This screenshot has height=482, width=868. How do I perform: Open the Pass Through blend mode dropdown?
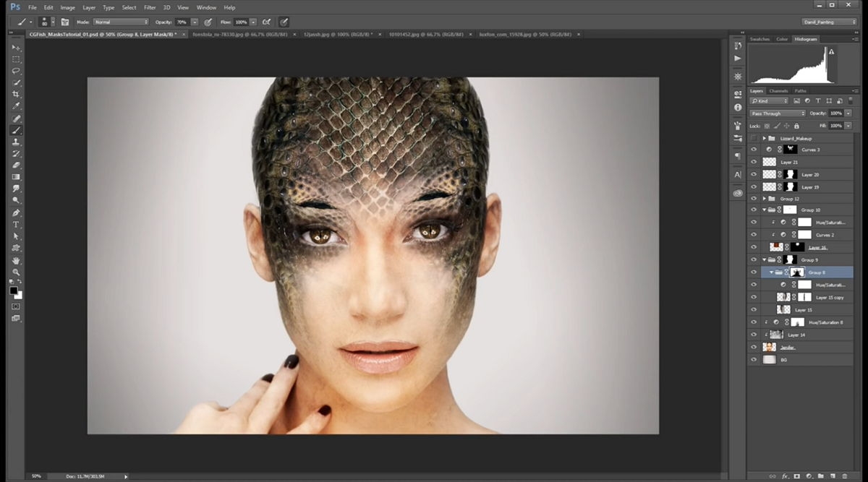(x=778, y=113)
